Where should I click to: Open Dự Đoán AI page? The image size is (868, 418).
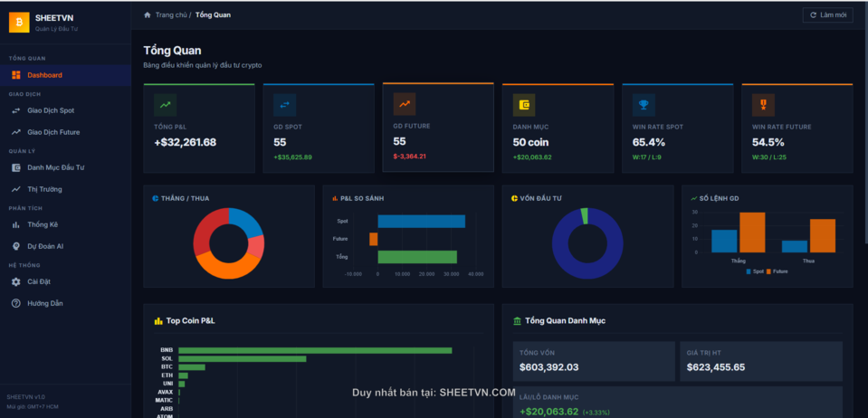tap(45, 246)
